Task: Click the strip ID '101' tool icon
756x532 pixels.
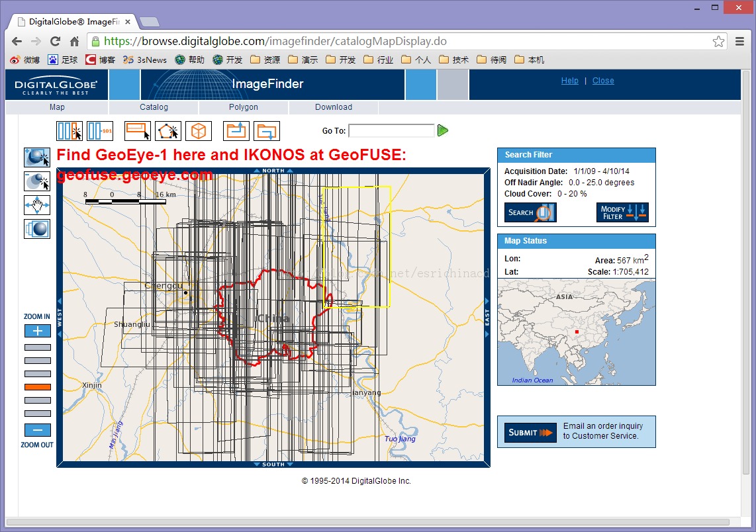Action: click(100, 130)
